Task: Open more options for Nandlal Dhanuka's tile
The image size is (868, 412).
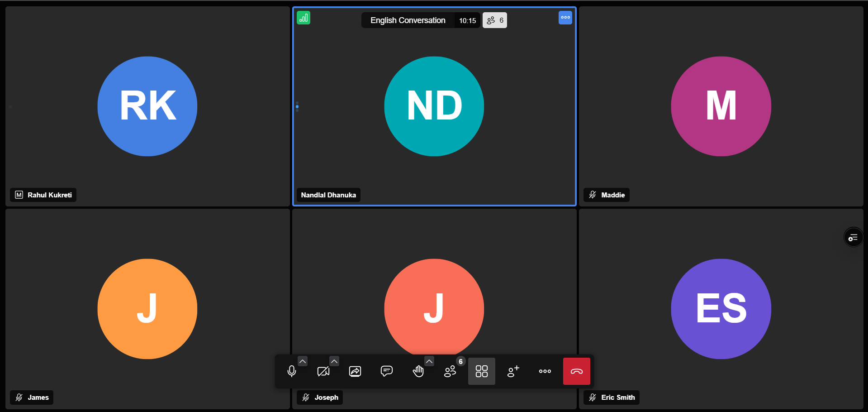Action: pyautogui.click(x=565, y=18)
